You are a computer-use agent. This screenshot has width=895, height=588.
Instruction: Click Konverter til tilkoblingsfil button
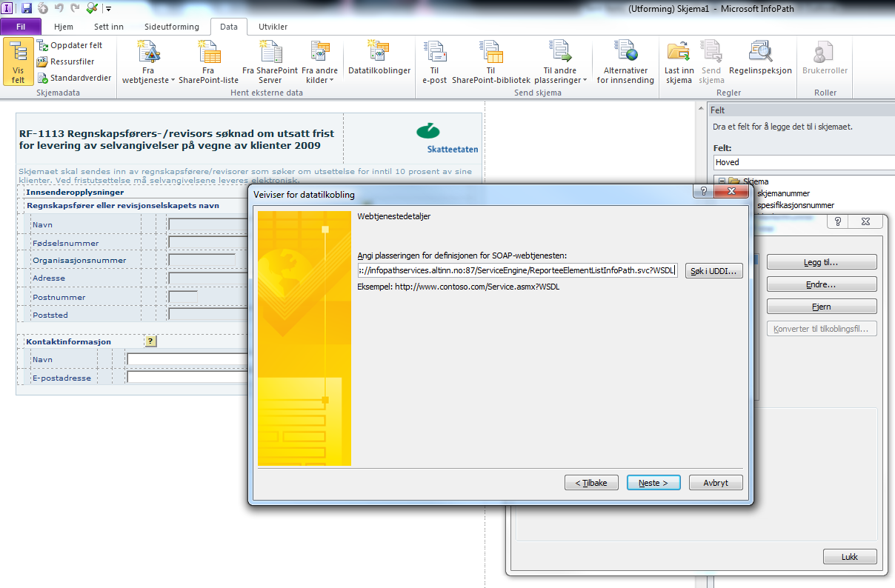[x=822, y=329]
